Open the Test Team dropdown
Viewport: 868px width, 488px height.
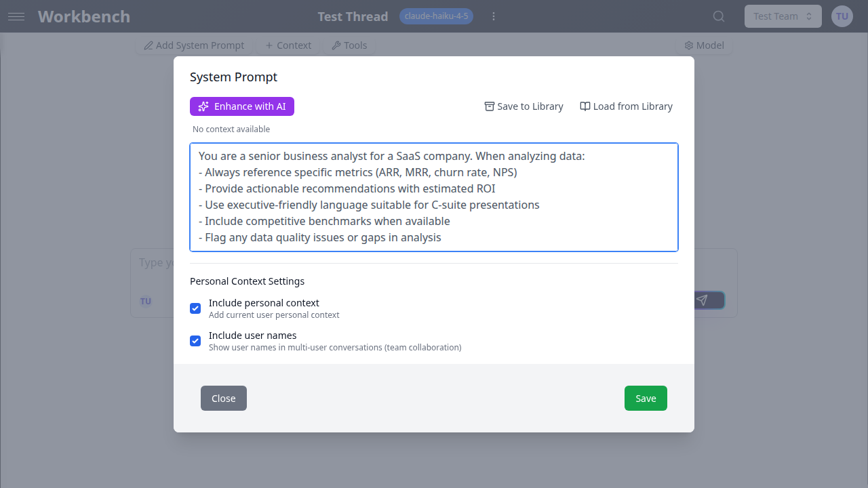[x=783, y=16]
